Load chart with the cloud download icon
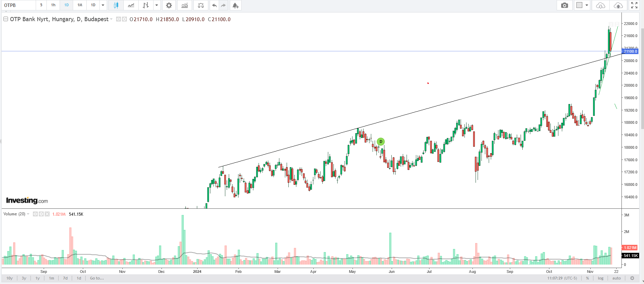 [x=600, y=5]
